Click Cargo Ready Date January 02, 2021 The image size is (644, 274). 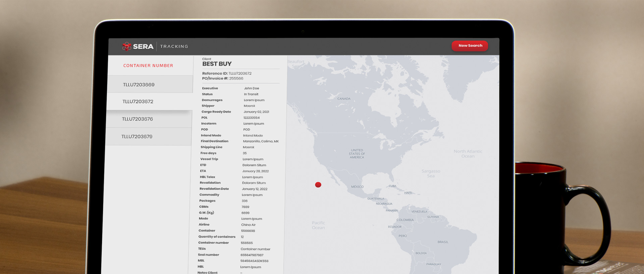click(x=256, y=112)
